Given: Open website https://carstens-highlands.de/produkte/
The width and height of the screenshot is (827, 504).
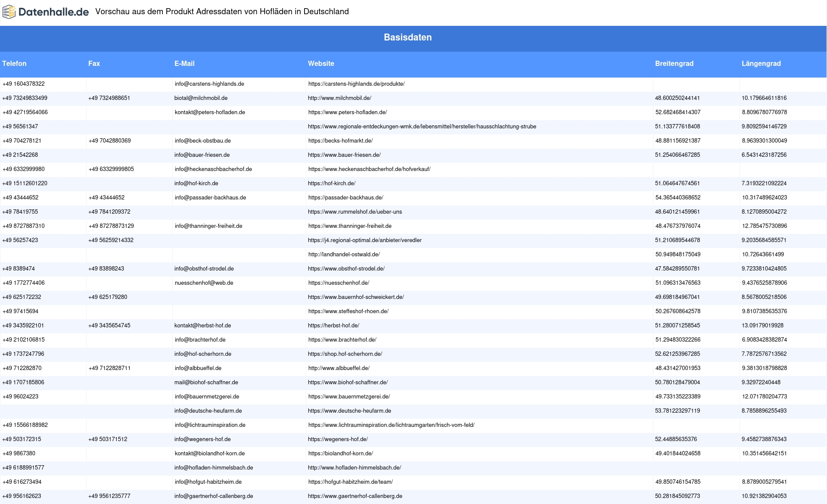Looking at the screenshot, I should coord(356,84).
